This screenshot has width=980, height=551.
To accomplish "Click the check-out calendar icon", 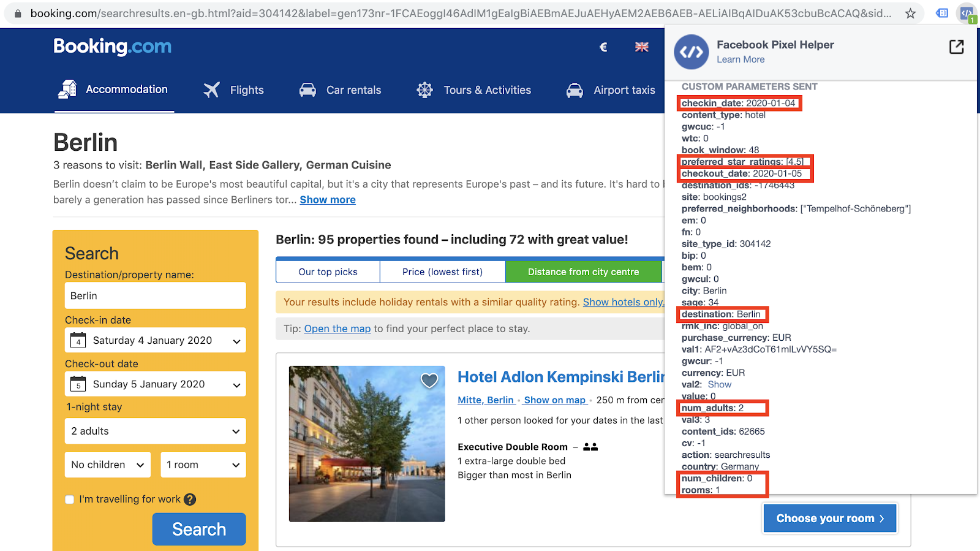I will pos(78,384).
